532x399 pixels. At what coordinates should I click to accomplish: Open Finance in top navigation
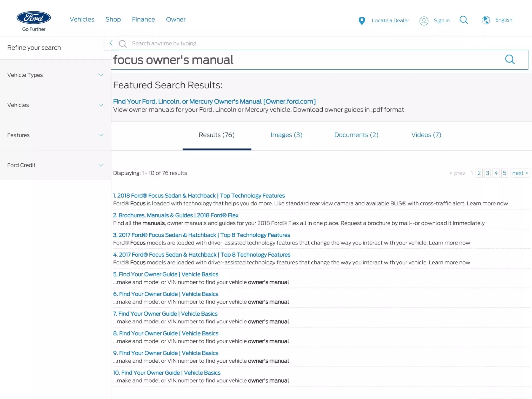tap(143, 19)
